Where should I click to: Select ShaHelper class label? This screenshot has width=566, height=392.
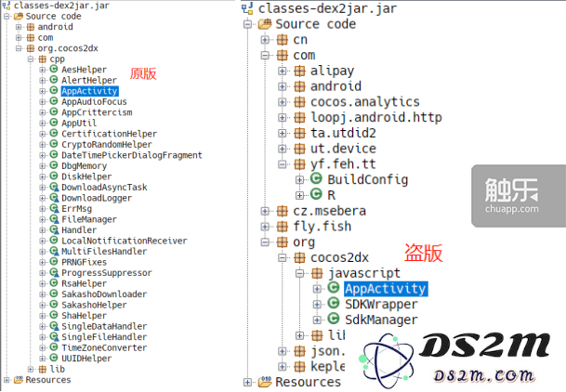pyautogui.click(x=84, y=316)
